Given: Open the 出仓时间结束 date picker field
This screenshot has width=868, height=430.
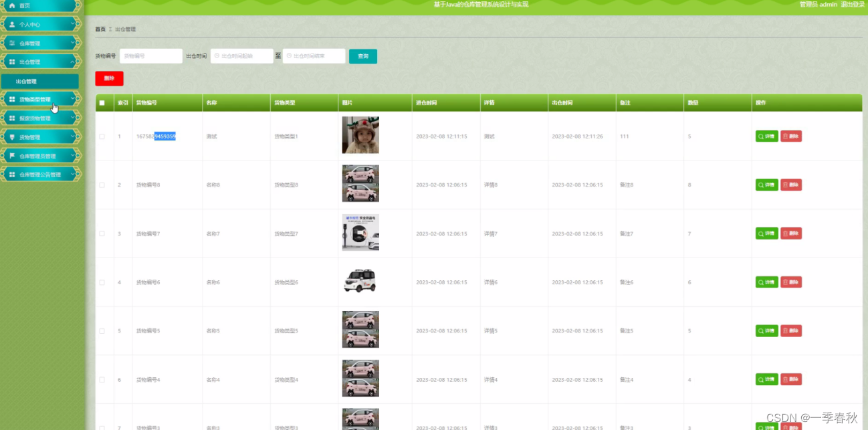Looking at the screenshot, I should (x=314, y=56).
